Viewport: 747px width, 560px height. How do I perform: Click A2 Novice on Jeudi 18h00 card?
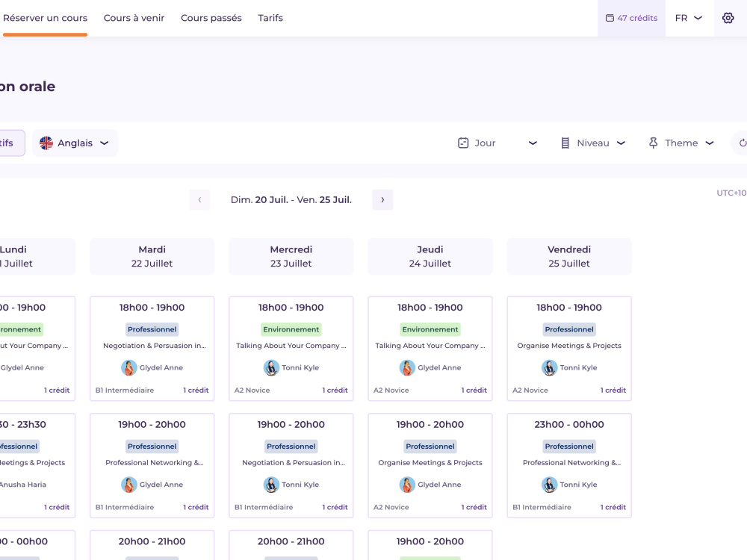click(x=391, y=390)
